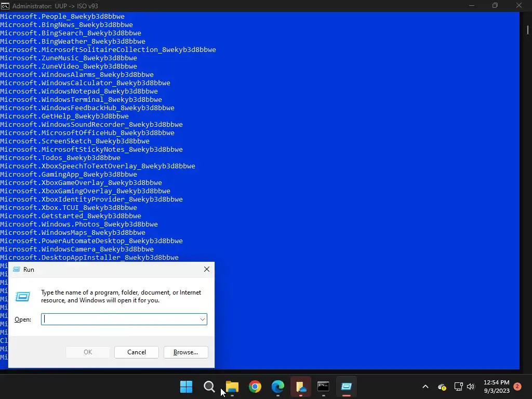Click the grayed OK button in Run

click(x=88, y=352)
